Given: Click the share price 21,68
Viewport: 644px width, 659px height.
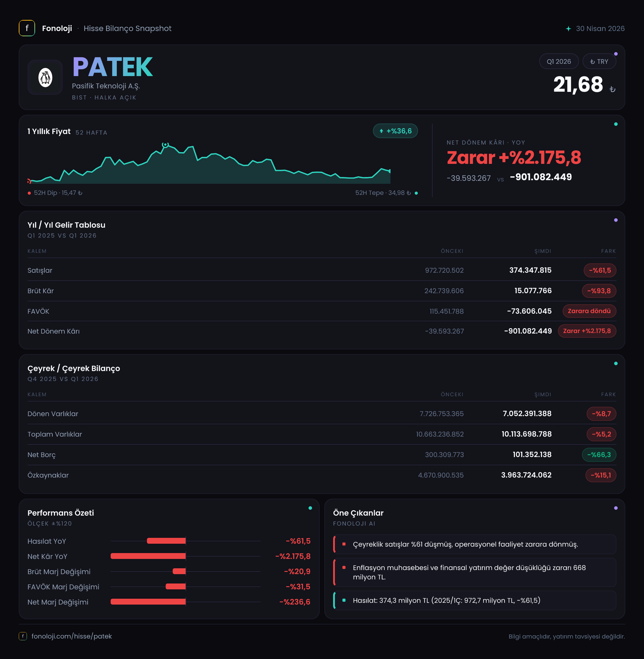Looking at the screenshot, I should coord(578,84).
